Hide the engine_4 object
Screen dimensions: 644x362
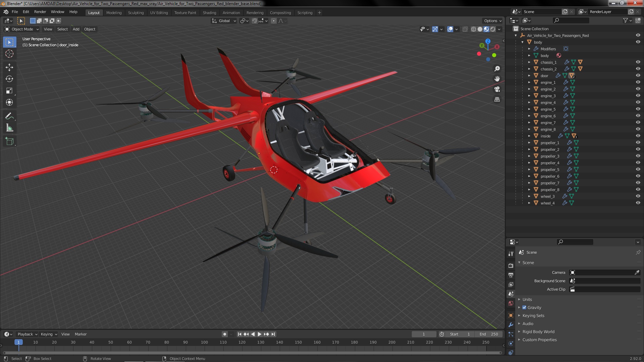[x=638, y=103]
